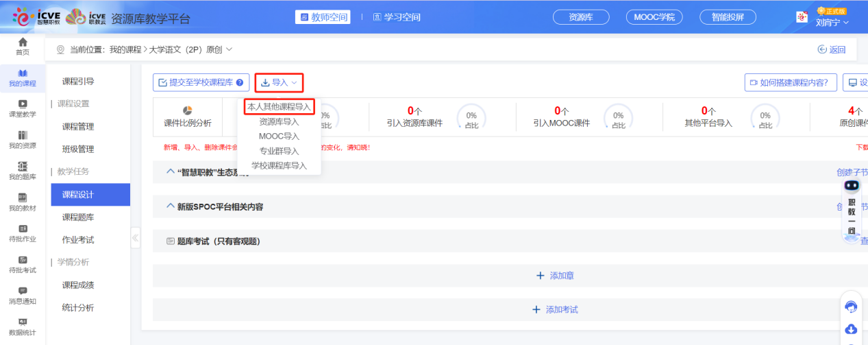Collapse the 新版SPOC平台相关内容 chapter
The height and width of the screenshot is (345, 868).
(x=171, y=206)
